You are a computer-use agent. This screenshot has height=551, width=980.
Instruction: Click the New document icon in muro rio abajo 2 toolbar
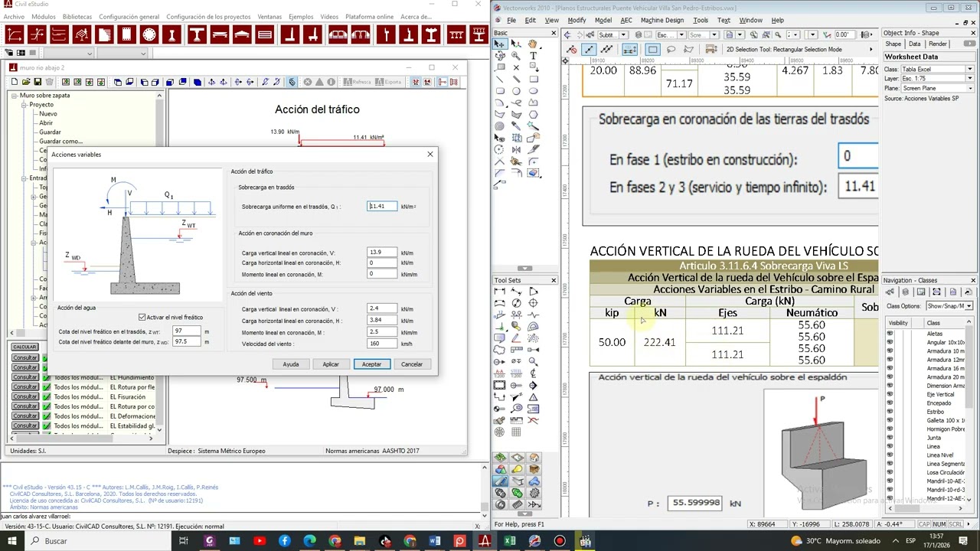click(14, 82)
